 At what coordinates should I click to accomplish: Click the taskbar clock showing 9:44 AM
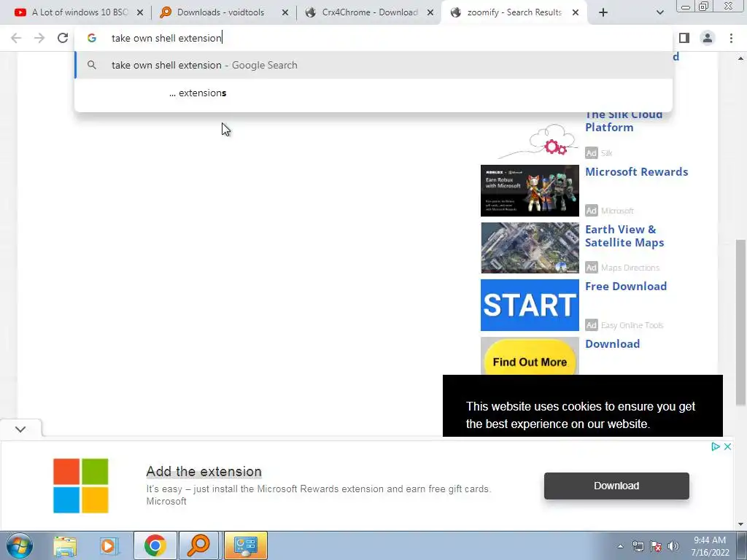(x=710, y=546)
